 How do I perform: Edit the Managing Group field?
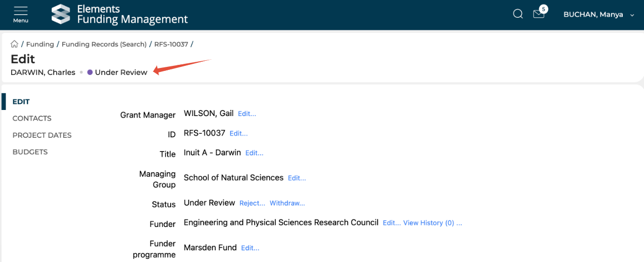pos(297,178)
